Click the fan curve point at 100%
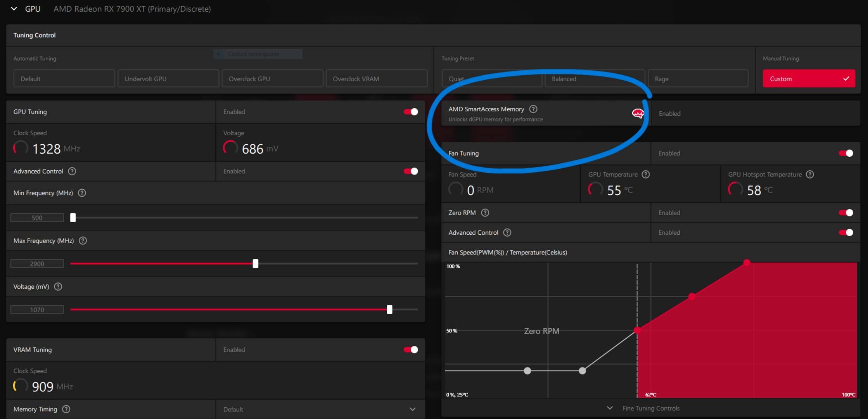 click(x=747, y=263)
